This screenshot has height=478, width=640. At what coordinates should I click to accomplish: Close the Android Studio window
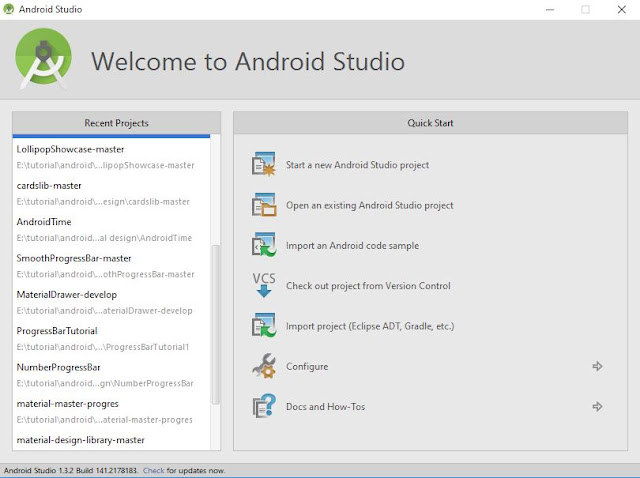point(621,9)
